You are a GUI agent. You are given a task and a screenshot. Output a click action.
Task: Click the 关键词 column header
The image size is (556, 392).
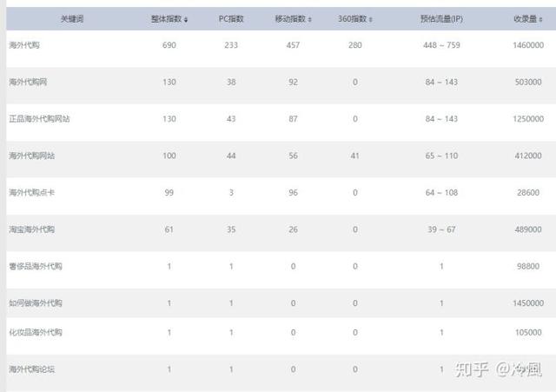point(72,18)
